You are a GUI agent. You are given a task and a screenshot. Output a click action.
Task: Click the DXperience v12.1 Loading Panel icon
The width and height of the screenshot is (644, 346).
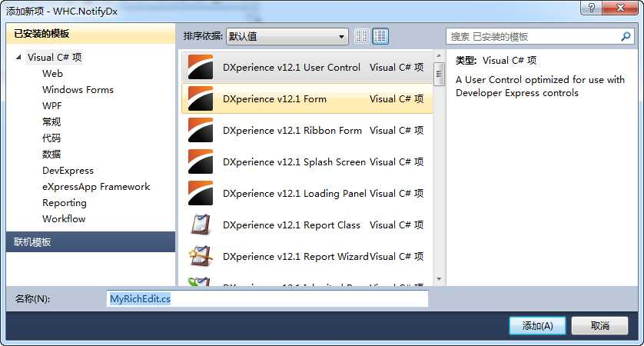201,193
